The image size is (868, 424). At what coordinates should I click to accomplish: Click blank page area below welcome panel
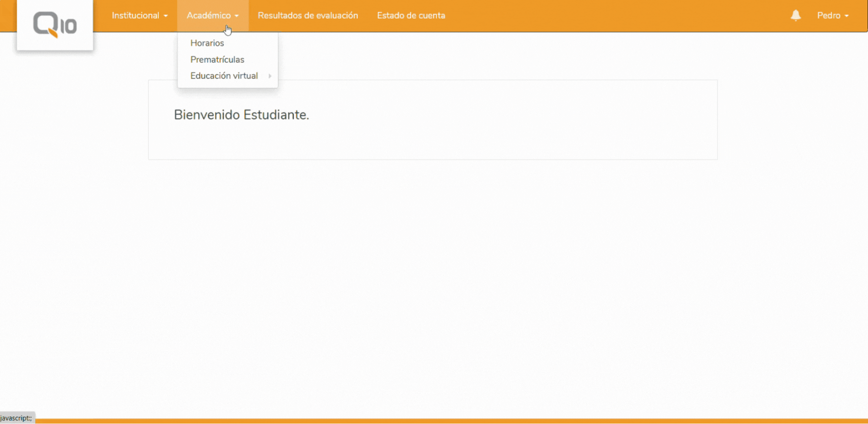click(x=424, y=276)
